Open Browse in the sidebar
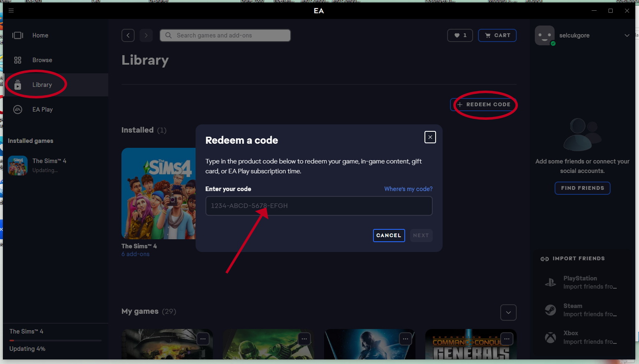 pos(56,60)
